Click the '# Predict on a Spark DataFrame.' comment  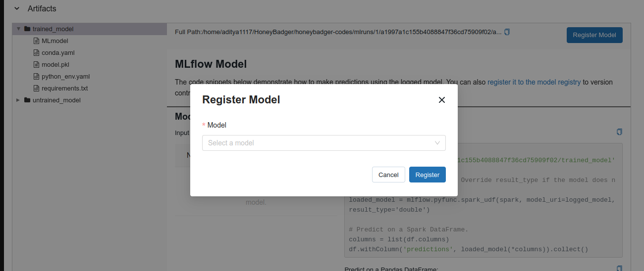408,229
